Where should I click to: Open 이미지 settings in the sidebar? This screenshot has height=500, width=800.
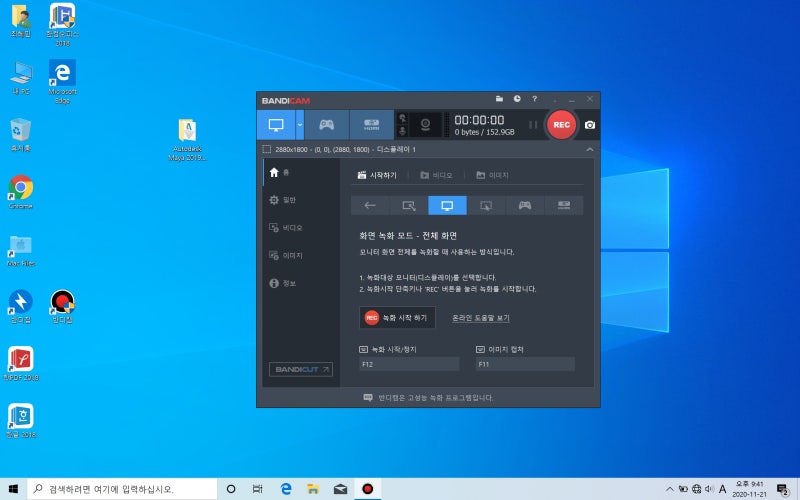click(301, 255)
